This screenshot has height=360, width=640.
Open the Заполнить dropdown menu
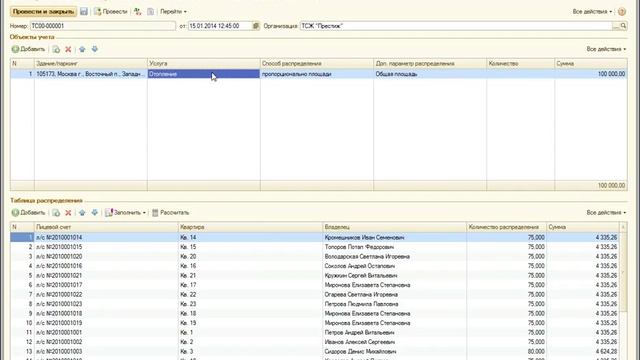pyautogui.click(x=125, y=213)
